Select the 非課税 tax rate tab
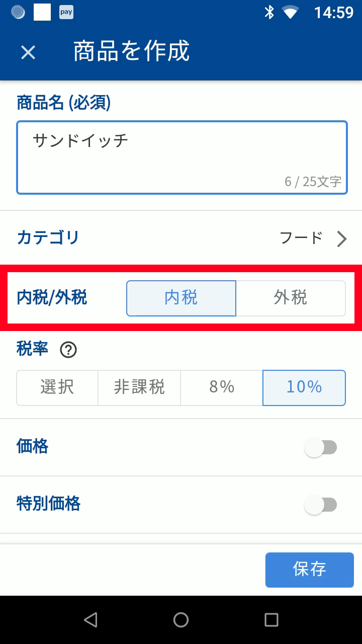The width and height of the screenshot is (362, 644). [139, 387]
